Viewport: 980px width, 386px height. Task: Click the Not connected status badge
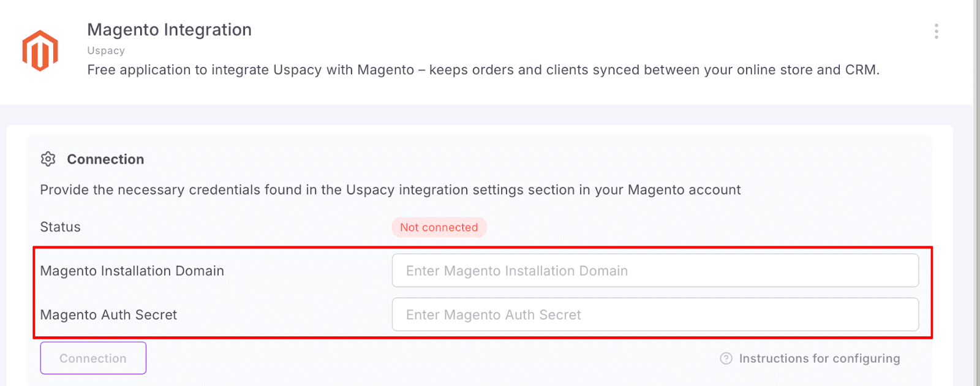(x=439, y=227)
